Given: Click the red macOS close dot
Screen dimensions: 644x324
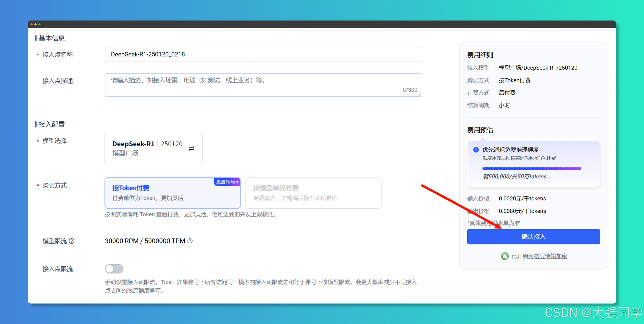Looking at the screenshot, I should pos(32,24).
